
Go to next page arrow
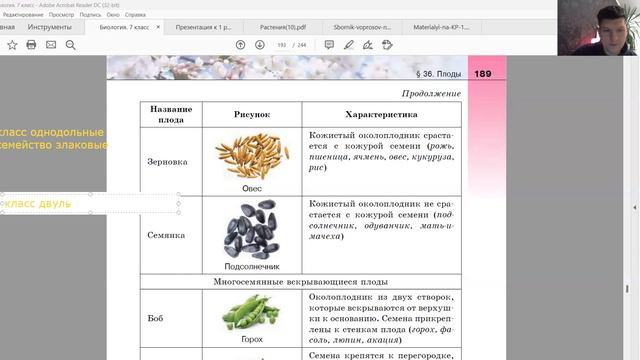(x=260, y=45)
